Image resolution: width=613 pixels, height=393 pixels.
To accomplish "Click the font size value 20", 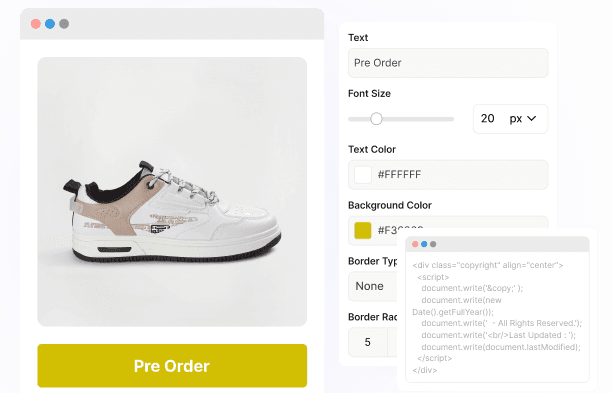I will click(488, 118).
